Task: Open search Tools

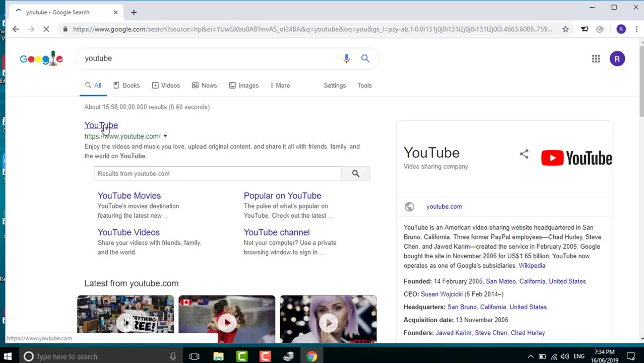Action: [x=364, y=86]
